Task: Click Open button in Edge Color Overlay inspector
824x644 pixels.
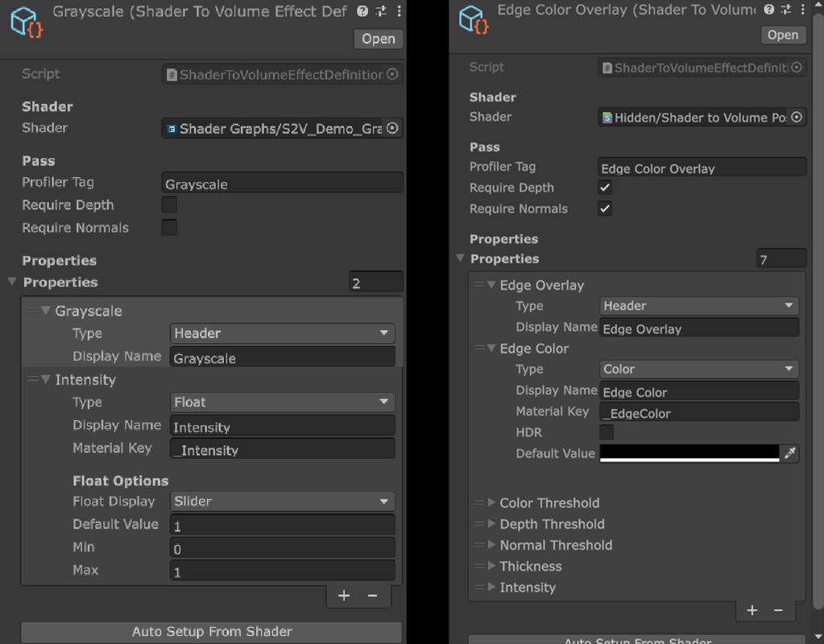Action: tap(783, 35)
